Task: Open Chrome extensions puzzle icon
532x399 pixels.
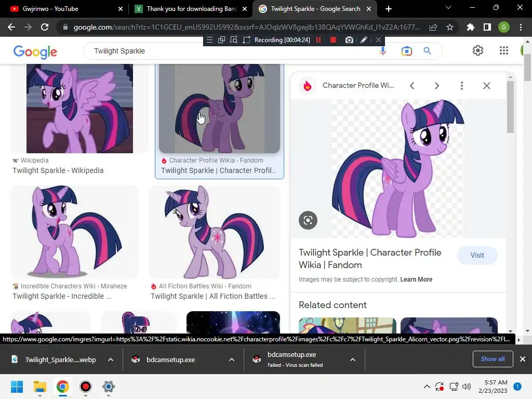Action: (470, 27)
